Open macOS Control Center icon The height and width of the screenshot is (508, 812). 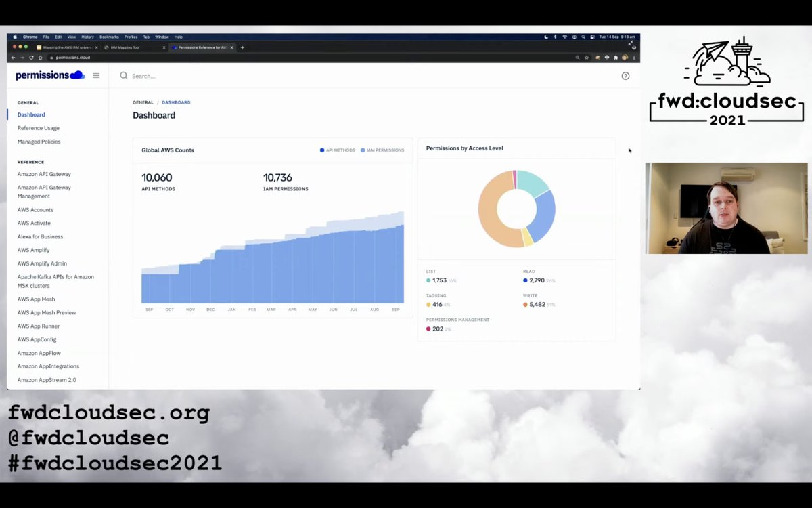click(x=592, y=37)
